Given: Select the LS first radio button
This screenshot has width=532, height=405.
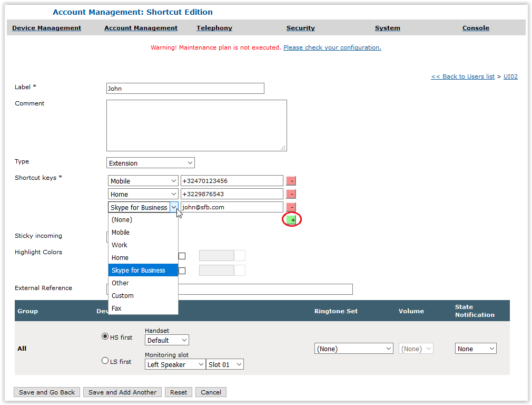Looking at the screenshot, I should pyautogui.click(x=105, y=361).
